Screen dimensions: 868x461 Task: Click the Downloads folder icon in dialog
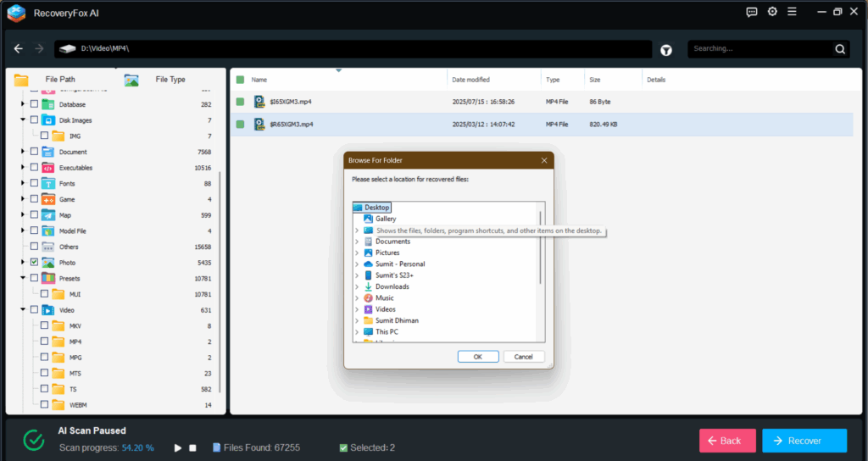[369, 286]
